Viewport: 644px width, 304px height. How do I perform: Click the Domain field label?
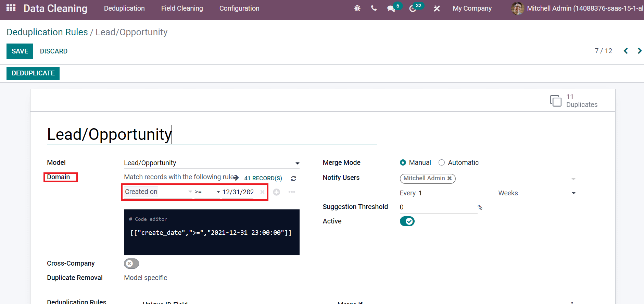tap(59, 177)
